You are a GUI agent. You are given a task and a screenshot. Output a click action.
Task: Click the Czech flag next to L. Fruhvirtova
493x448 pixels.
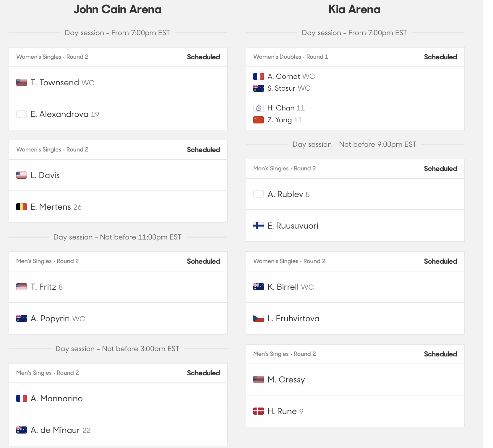(259, 318)
